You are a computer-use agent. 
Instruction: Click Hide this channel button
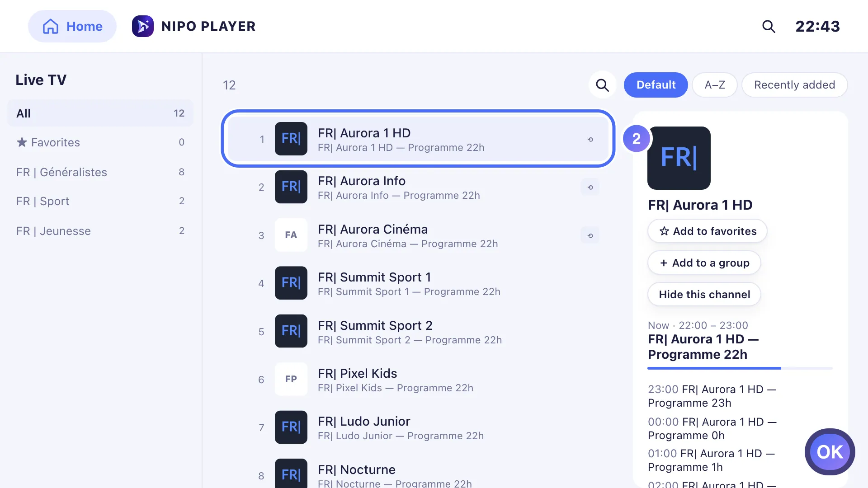(704, 295)
